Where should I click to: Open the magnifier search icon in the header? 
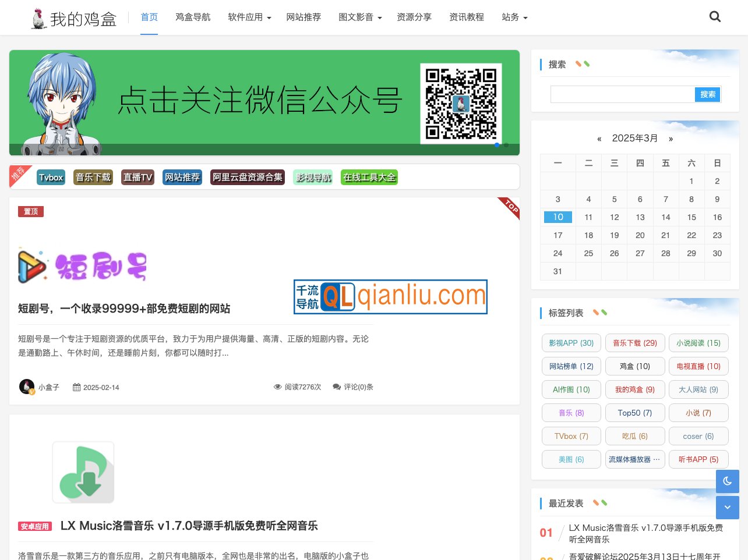(715, 17)
